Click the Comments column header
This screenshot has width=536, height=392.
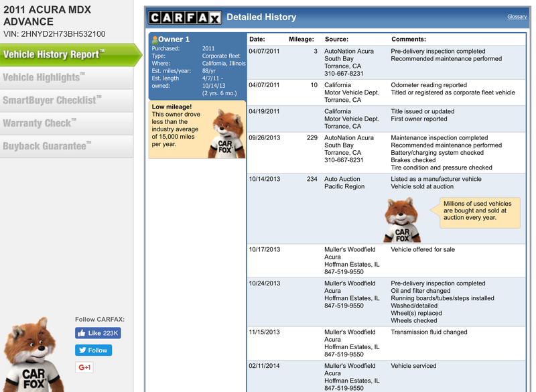[x=409, y=40]
